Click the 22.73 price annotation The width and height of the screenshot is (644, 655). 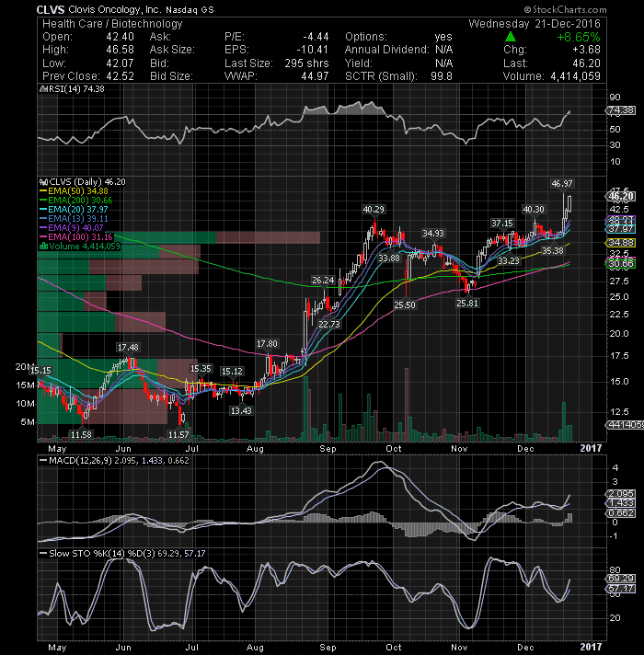pyautogui.click(x=329, y=324)
